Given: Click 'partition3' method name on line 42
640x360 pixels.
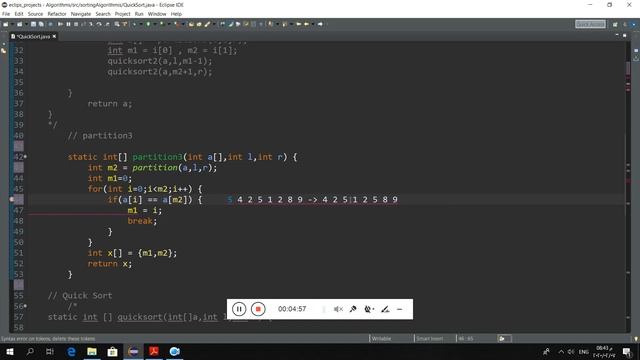Looking at the screenshot, I should click(x=158, y=157).
